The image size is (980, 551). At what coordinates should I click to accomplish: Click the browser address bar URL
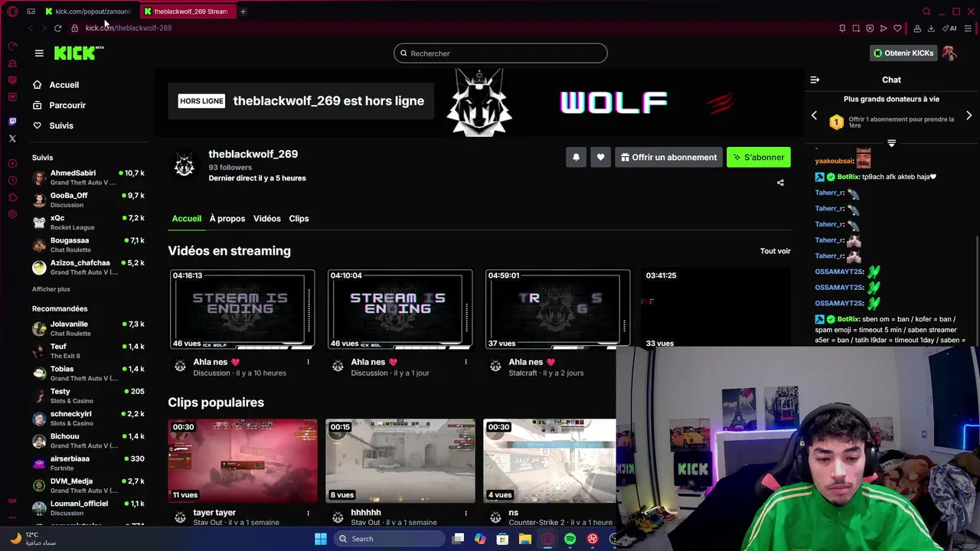pyautogui.click(x=129, y=28)
